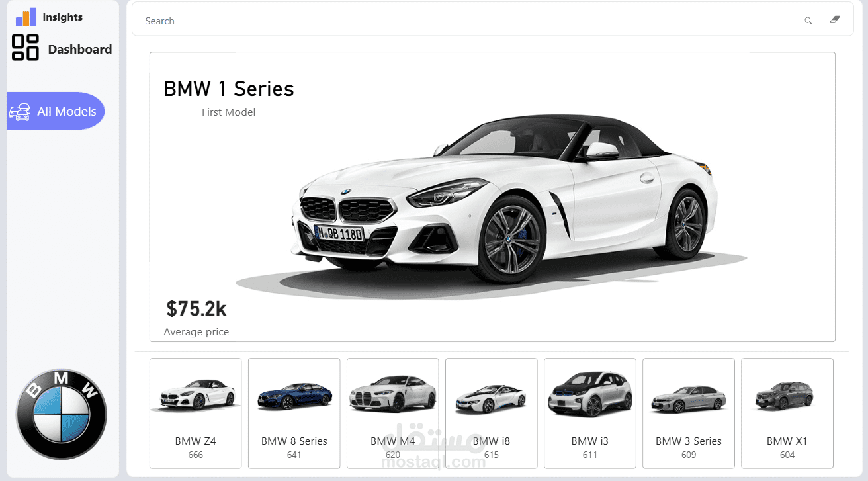Choose the BMW X1 card
Screen dimensions: 868x481
point(787,414)
